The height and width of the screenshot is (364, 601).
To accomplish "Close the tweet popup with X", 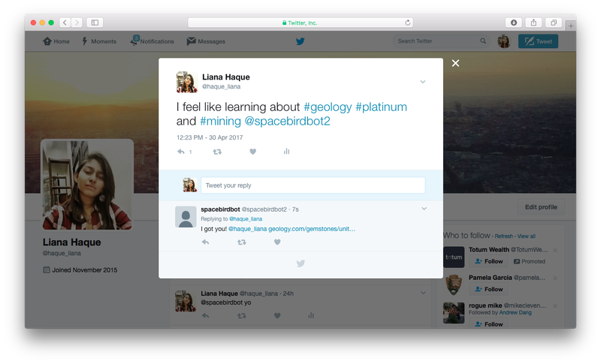I will tap(455, 64).
